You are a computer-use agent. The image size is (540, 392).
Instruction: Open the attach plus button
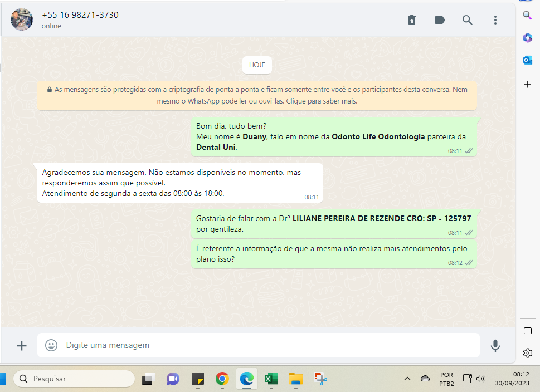tap(22, 346)
